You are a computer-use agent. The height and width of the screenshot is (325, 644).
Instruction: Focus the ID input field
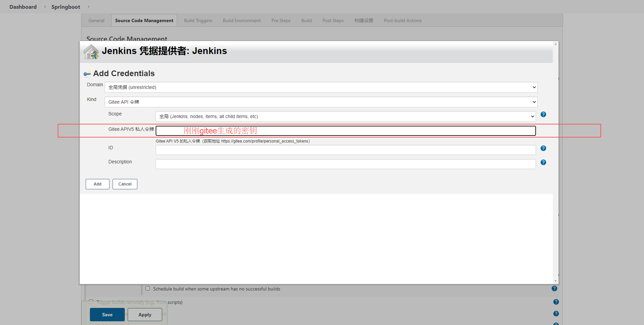coord(346,150)
